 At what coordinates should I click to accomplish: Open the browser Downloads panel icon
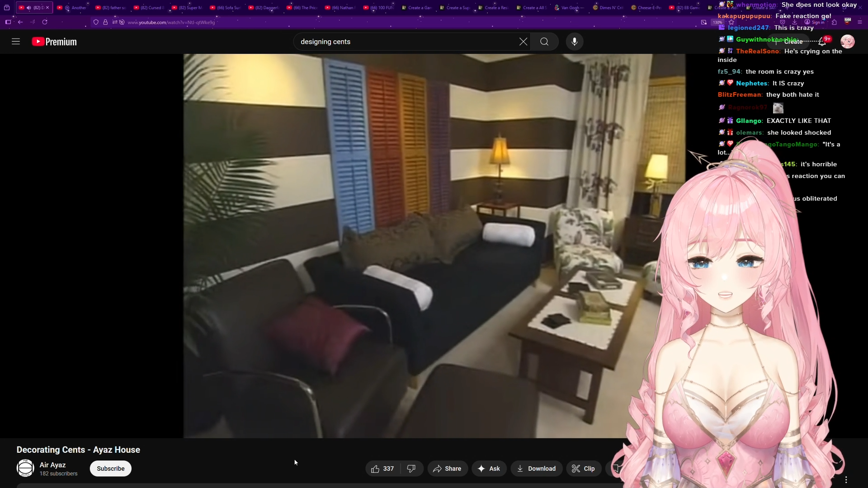795,22
